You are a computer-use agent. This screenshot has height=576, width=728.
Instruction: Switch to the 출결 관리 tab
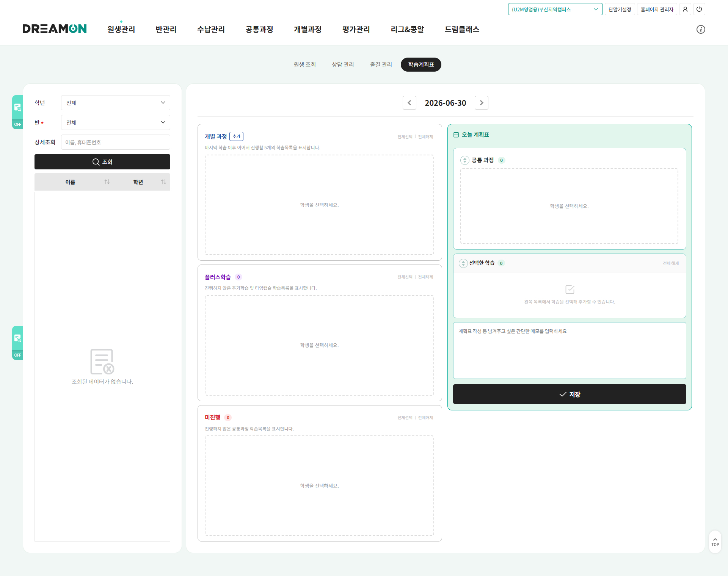pos(381,64)
